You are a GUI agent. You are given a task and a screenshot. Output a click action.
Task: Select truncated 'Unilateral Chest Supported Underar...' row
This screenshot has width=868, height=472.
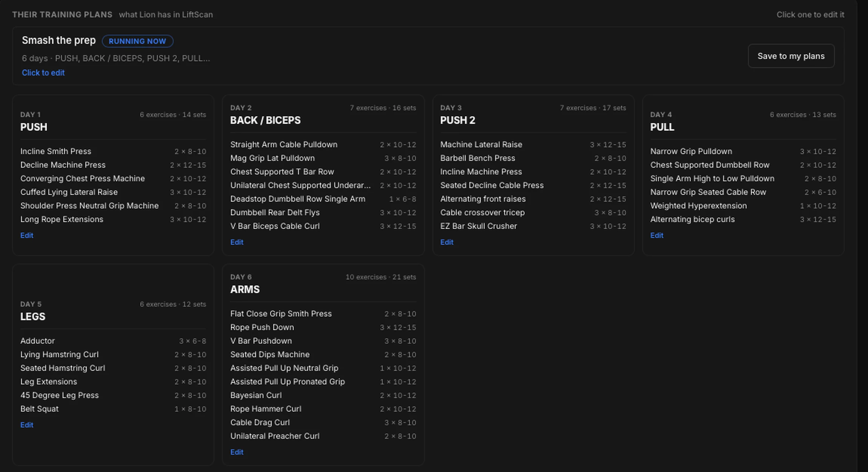(x=323, y=185)
